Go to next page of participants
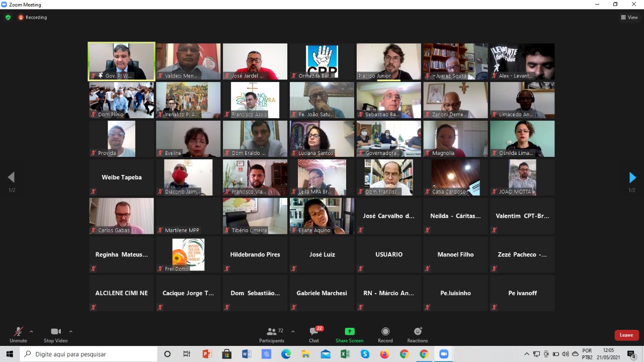644x362 pixels. click(632, 177)
